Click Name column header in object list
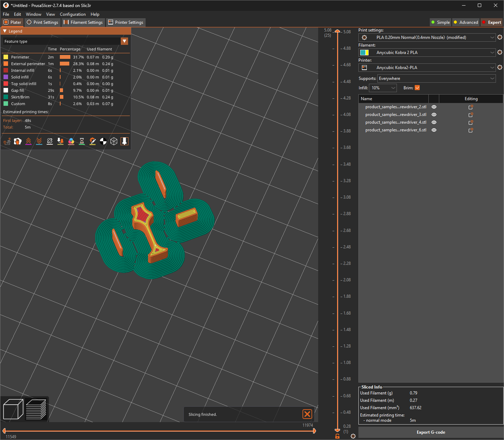This screenshot has width=504, height=440. point(393,99)
